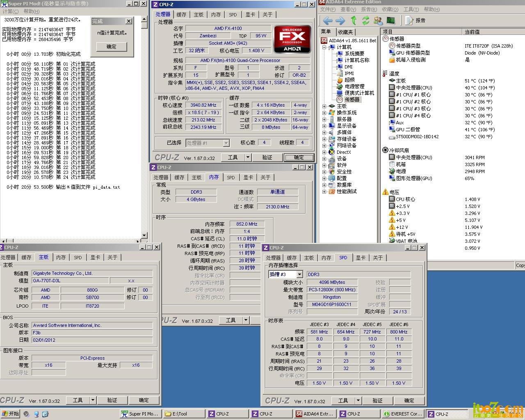
Task: Click 确定 in CPU-Z processor window
Action: tap(299, 157)
